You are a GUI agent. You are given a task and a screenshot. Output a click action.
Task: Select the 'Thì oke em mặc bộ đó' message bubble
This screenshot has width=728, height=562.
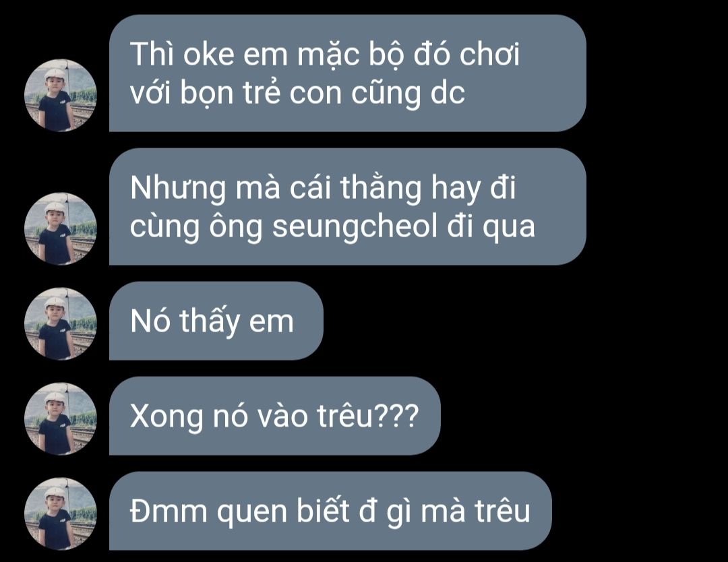point(348,73)
